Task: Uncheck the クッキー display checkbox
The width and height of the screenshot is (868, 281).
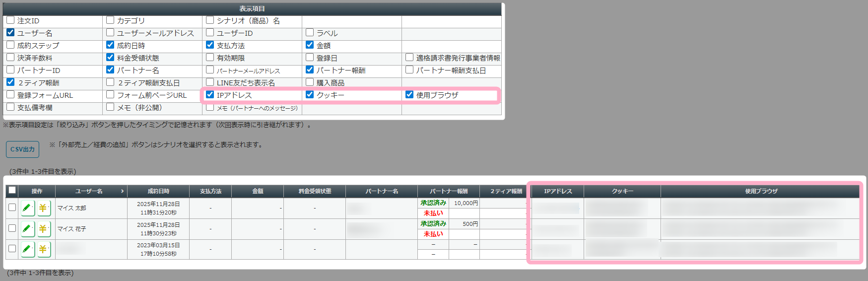Action: point(310,94)
